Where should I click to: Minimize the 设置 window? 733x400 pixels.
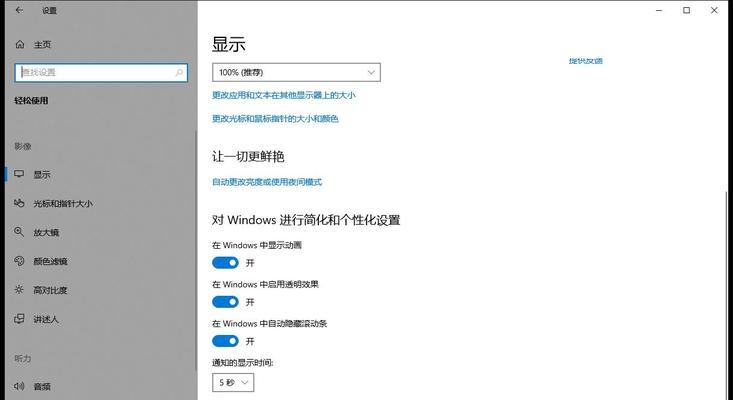point(659,10)
